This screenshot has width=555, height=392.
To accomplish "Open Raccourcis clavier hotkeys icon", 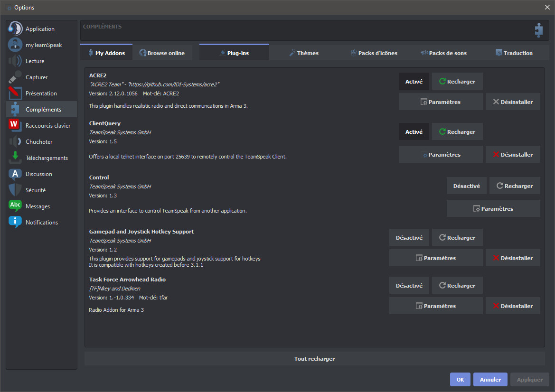I will point(15,126).
